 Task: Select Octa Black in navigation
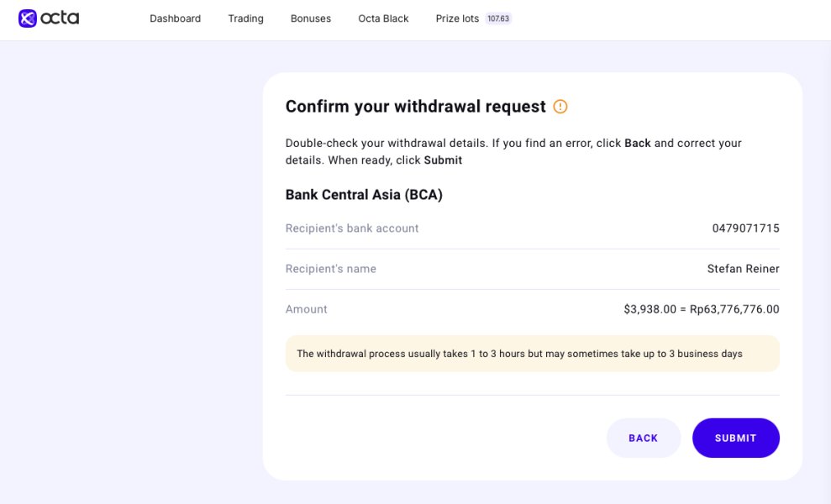[x=383, y=18]
